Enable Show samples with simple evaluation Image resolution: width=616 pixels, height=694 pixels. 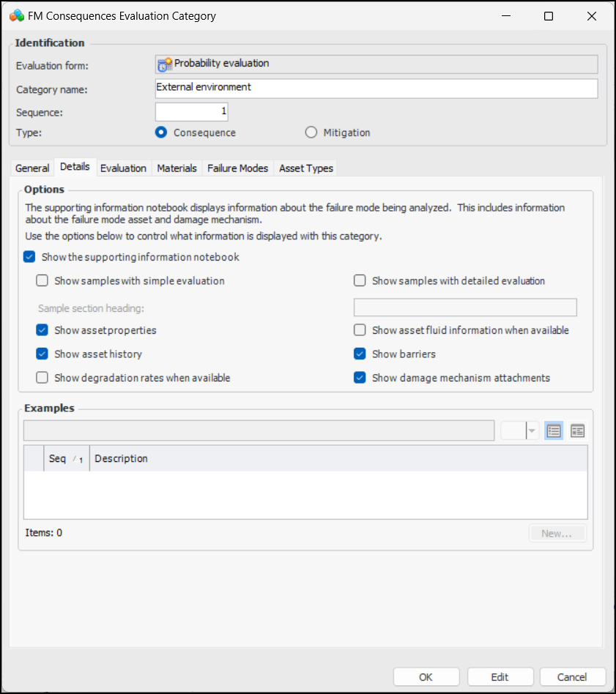[x=42, y=280]
